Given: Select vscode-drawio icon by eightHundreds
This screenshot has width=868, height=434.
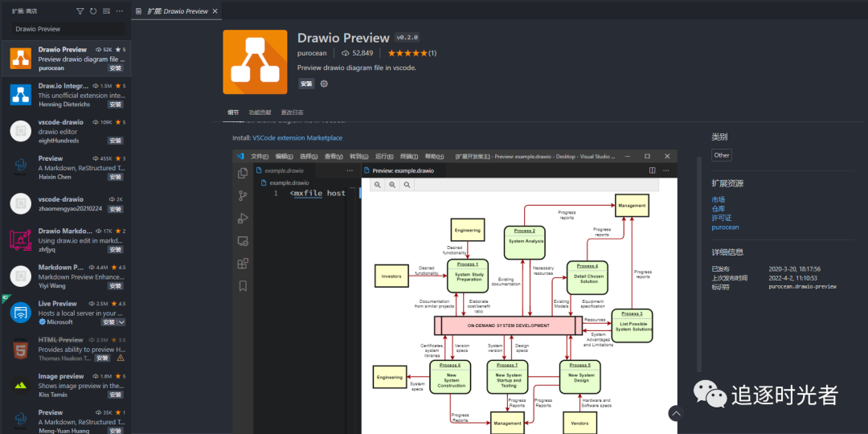Looking at the screenshot, I should coord(20,131).
